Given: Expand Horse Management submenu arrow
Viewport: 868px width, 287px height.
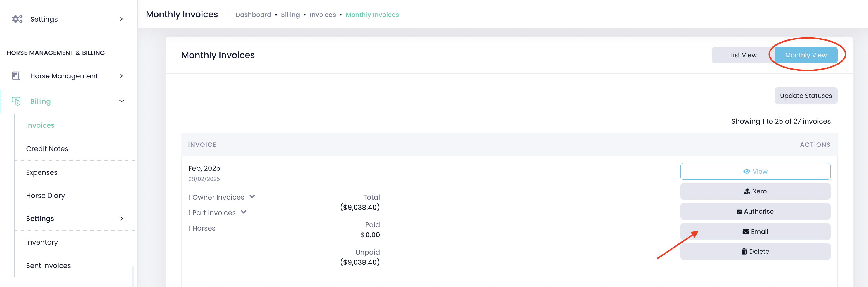Looking at the screenshot, I should tap(121, 76).
